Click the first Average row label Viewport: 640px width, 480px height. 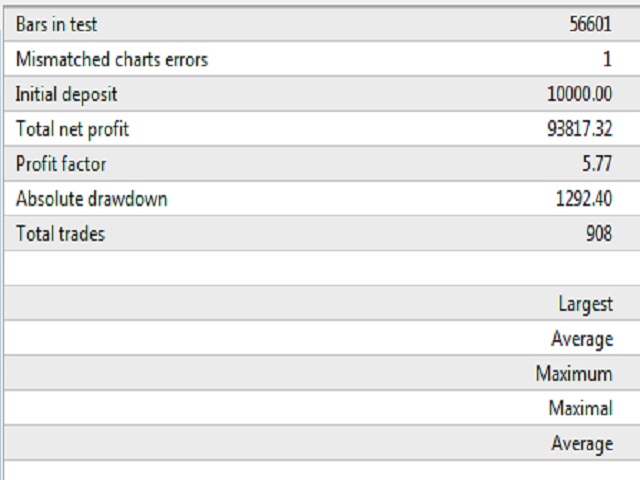582,339
